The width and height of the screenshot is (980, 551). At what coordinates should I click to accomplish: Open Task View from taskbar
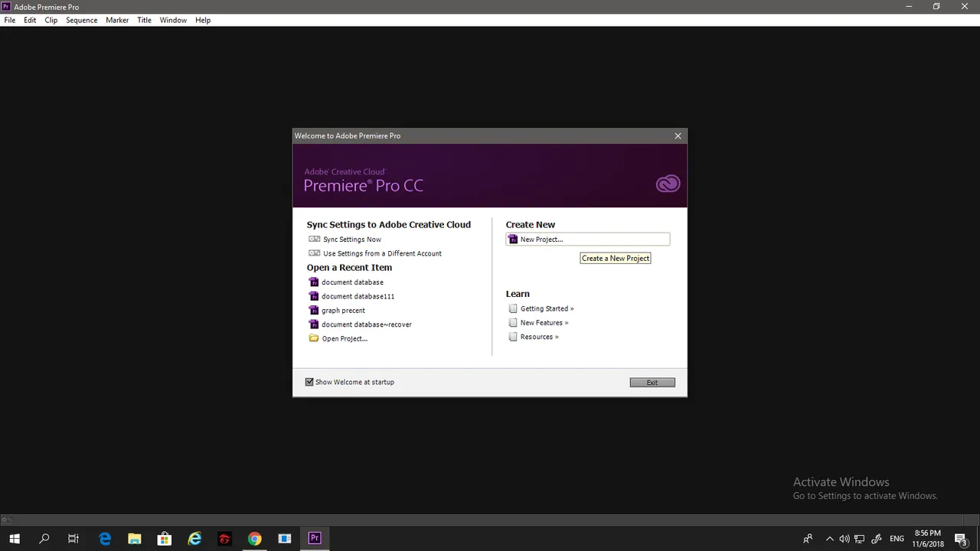point(73,539)
